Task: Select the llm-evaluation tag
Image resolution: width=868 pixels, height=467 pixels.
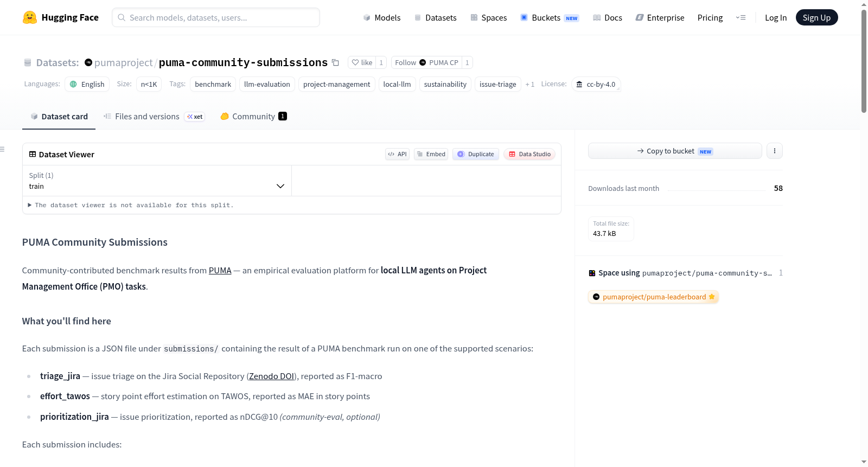Action: [x=267, y=84]
